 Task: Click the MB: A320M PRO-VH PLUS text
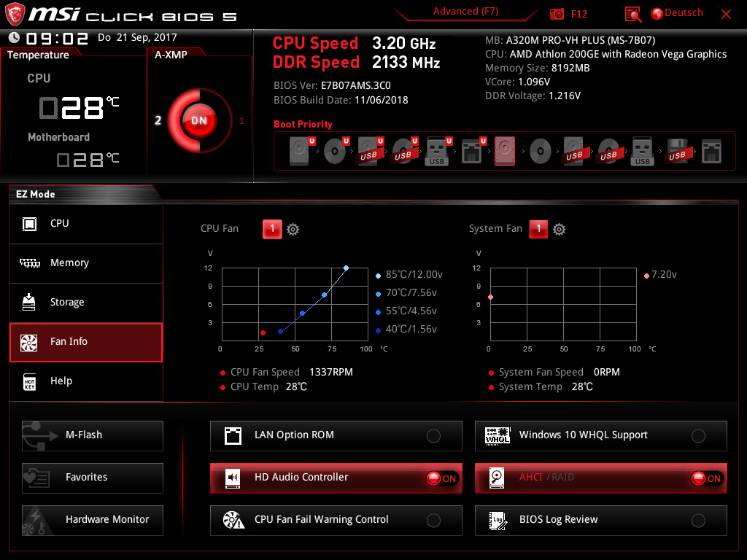point(570,41)
